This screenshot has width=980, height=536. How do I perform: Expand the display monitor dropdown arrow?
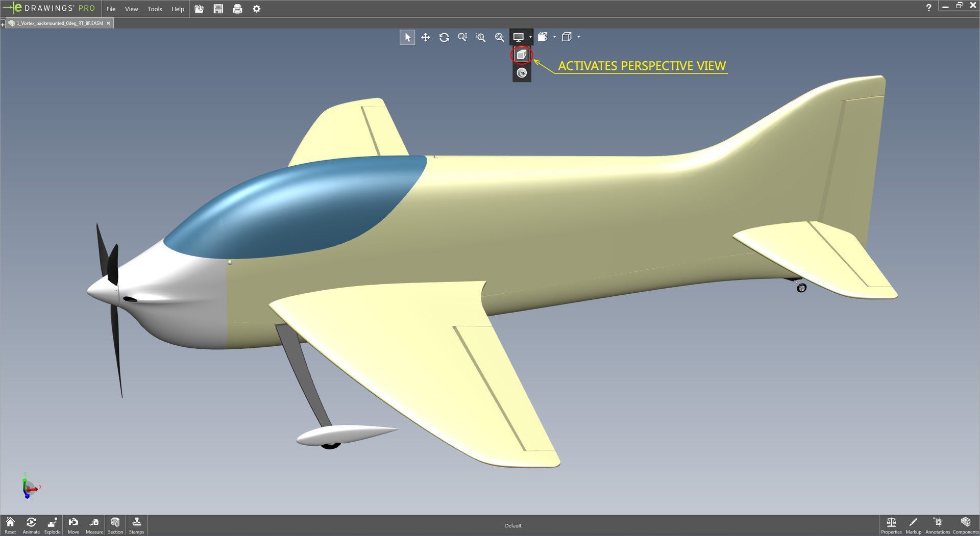(530, 37)
